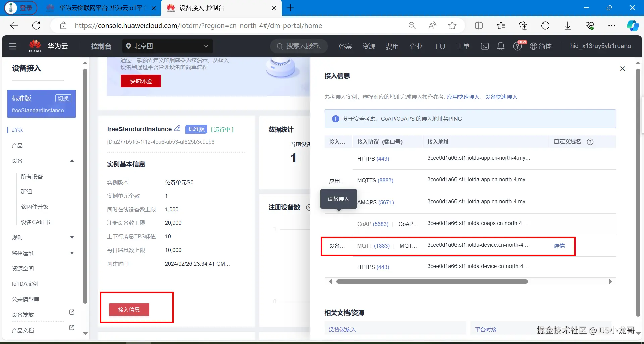This screenshot has height=344, width=644.
Task: Open a new browser tab
Action: tap(290, 8)
